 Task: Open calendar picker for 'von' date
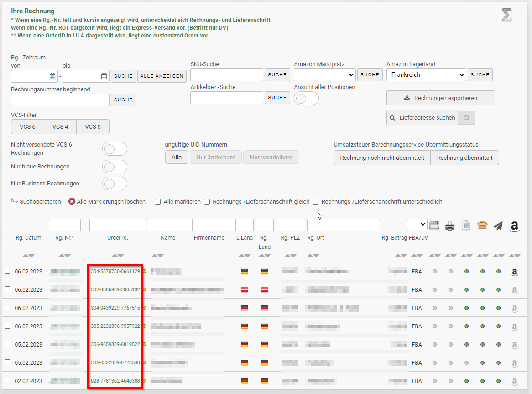click(x=52, y=76)
